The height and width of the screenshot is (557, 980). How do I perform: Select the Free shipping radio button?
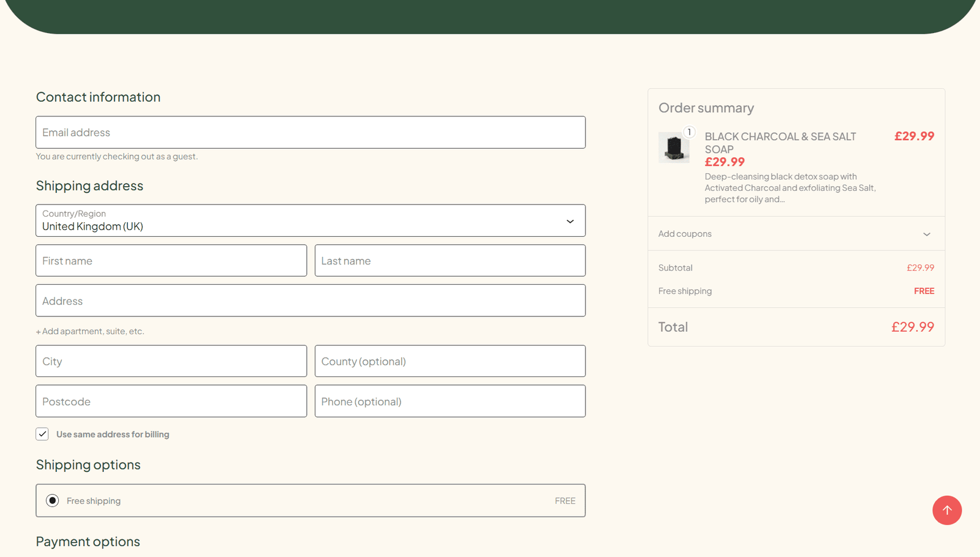[x=53, y=501]
